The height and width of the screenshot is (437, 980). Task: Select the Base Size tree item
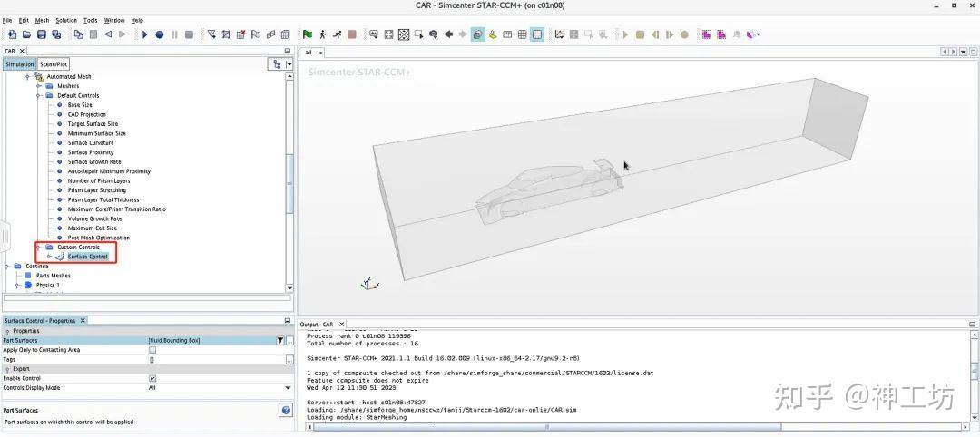click(79, 105)
